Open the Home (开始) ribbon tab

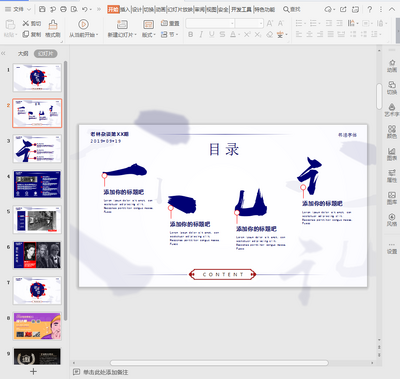[113, 9]
